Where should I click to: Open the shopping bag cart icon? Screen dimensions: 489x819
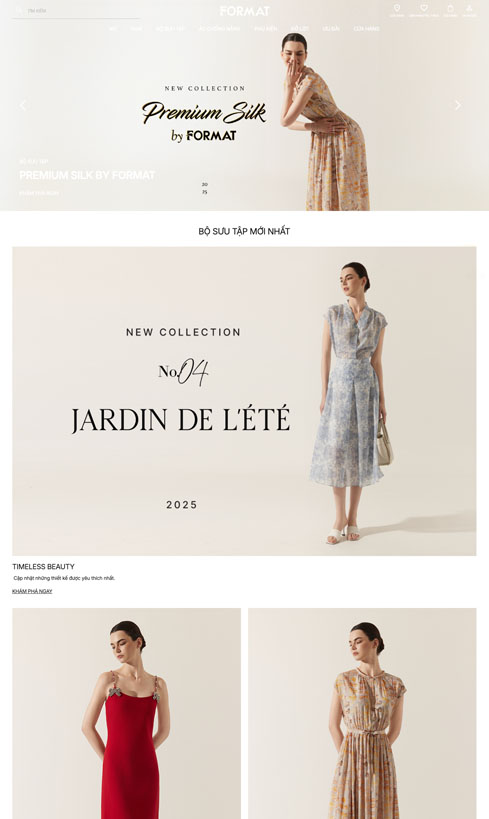pyautogui.click(x=450, y=8)
